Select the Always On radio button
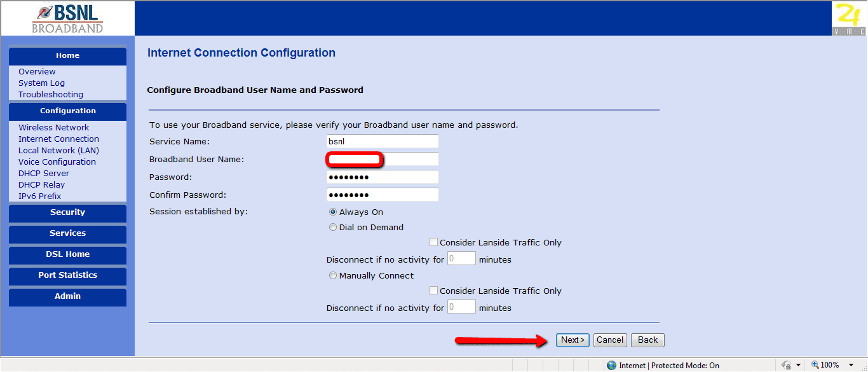This screenshot has width=868, height=372. click(x=333, y=212)
